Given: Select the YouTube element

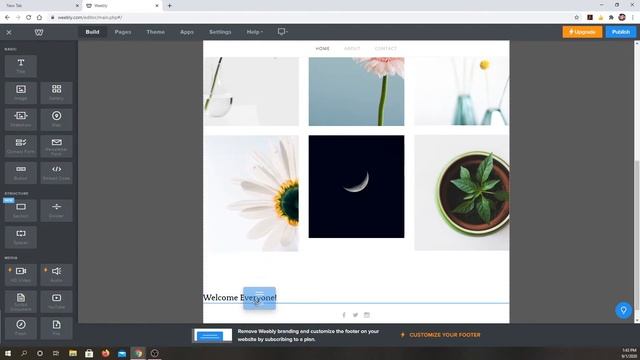Looking at the screenshot, I should pos(56,301).
